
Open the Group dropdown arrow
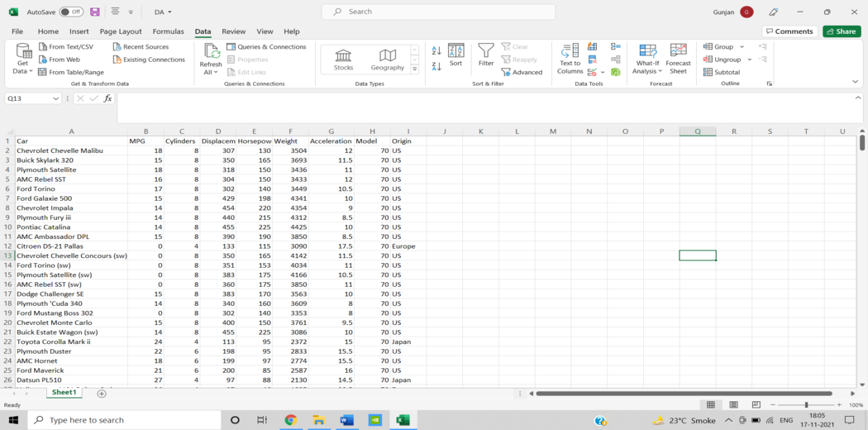[x=742, y=47]
